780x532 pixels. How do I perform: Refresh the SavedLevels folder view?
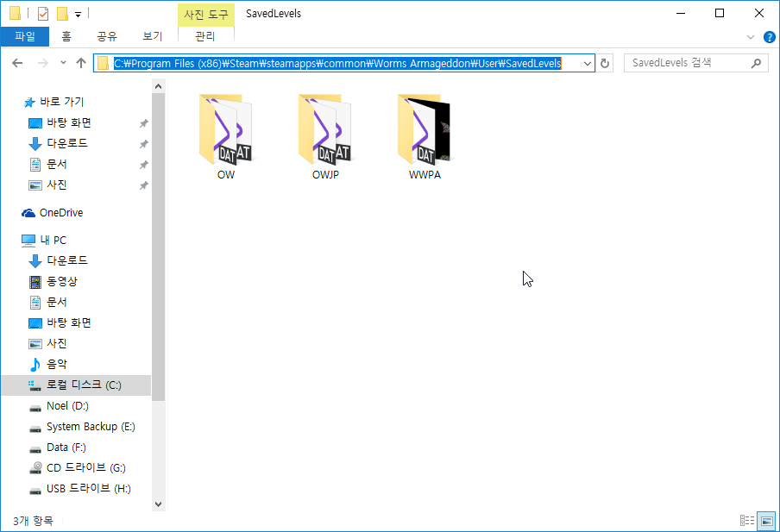605,63
